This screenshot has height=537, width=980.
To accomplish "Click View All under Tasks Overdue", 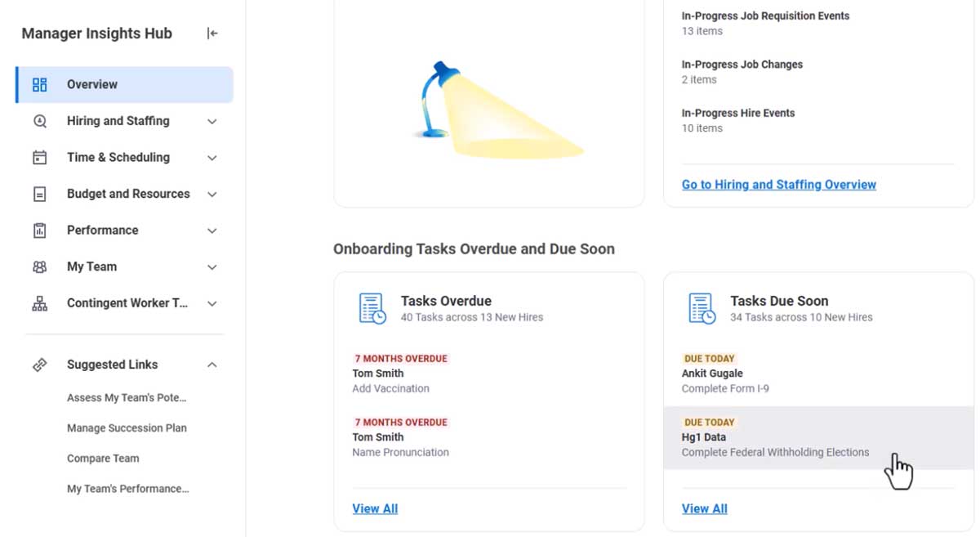I will pos(375,508).
